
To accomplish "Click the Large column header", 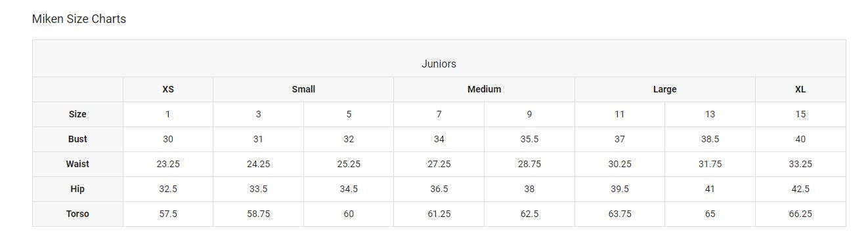I will 664,89.
